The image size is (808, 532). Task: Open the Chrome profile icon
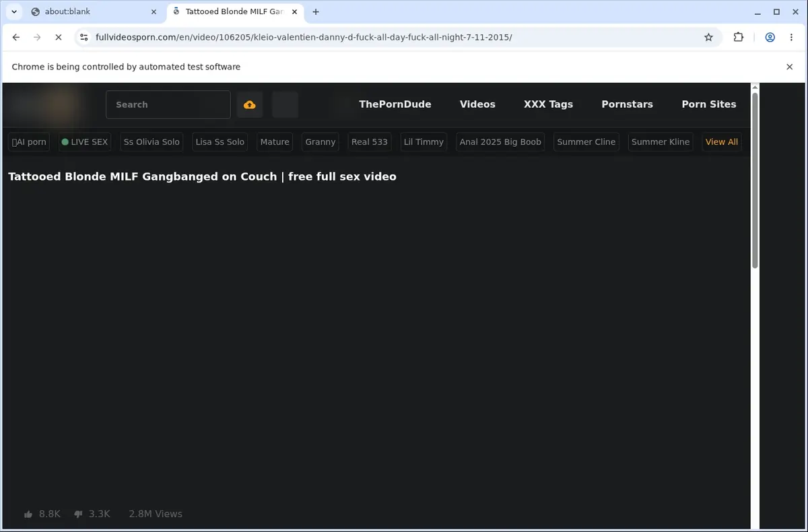(770, 37)
